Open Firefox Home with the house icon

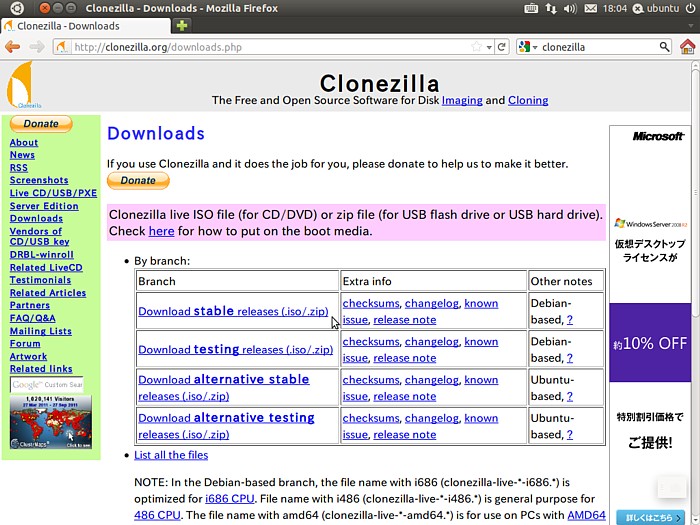(x=688, y=47)
